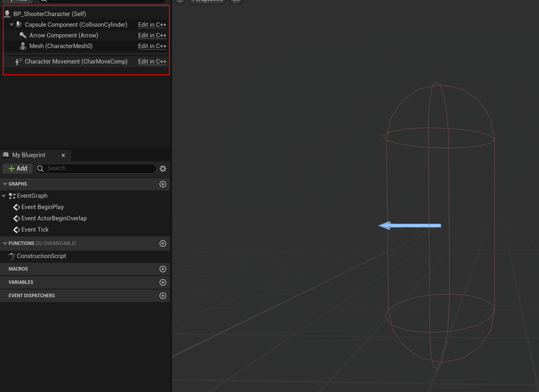Select Event ActorBeginOverlap
The image size is (539, 392).
[x=54, y=218]
